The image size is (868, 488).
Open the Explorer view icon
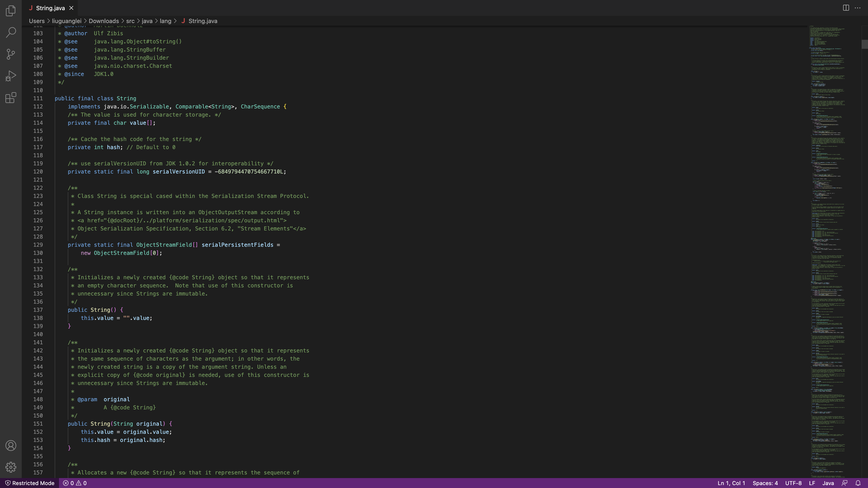click(11, 11)
